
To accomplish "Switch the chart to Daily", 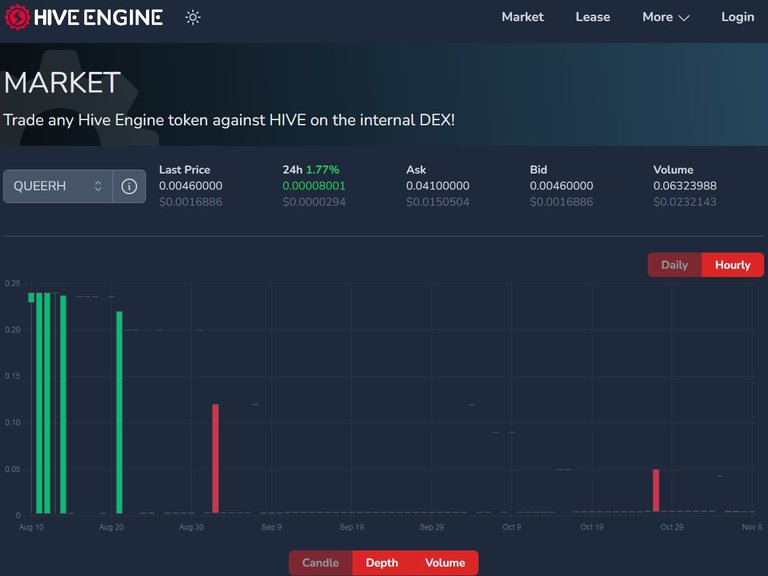I will (x=674, y=265).
